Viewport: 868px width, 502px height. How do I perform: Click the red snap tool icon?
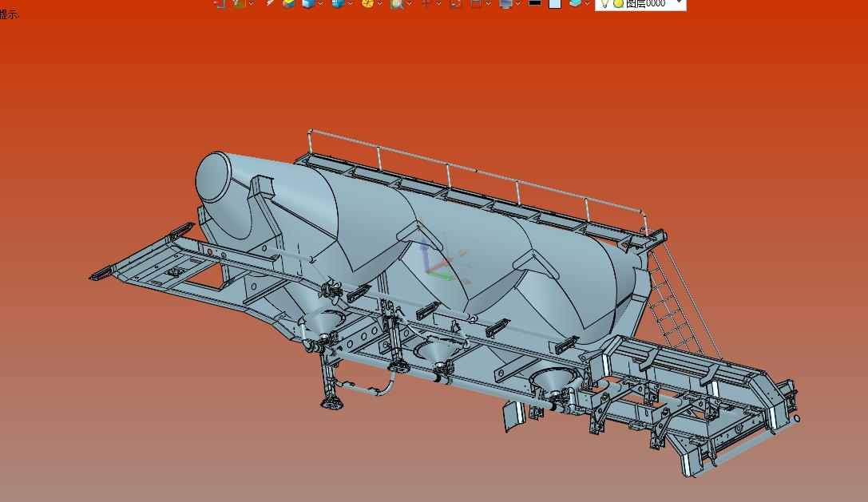(x=426, y=2)
